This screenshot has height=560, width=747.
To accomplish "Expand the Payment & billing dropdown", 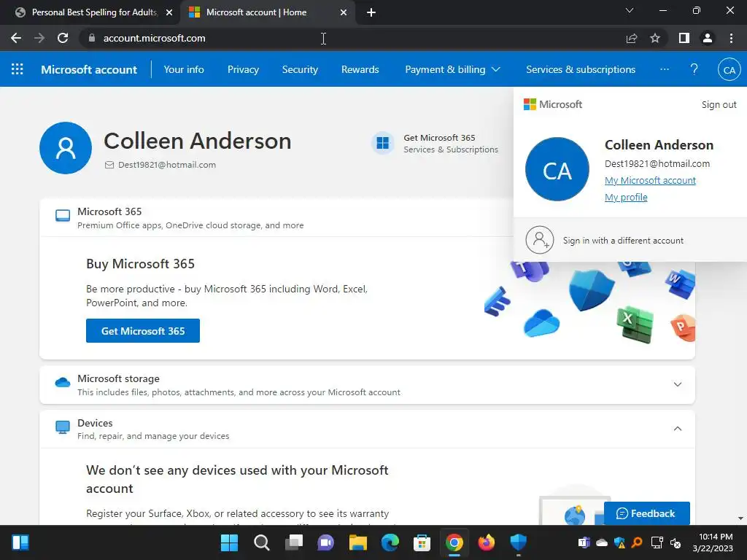I will pyautogui.click(x=452, y=69).
